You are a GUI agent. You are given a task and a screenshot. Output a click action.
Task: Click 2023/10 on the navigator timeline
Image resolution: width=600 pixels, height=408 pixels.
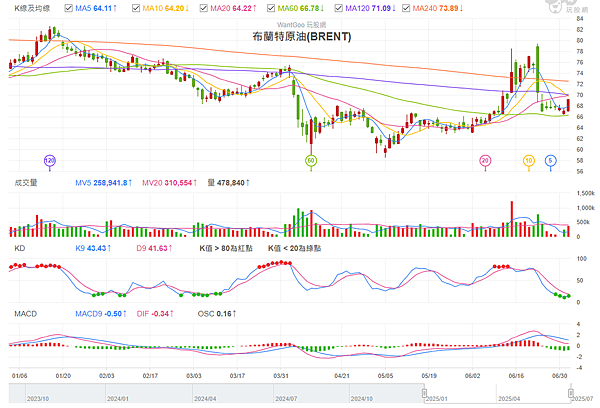(x=38, y=399)
